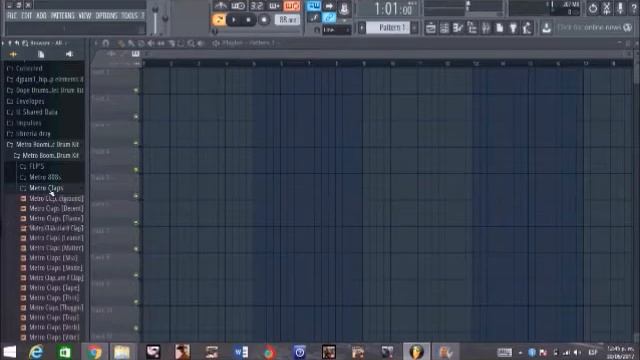Viewport: 640px width, 360px height.
Task: Toggle the overdub record icon
Action: tap(274, 6)
